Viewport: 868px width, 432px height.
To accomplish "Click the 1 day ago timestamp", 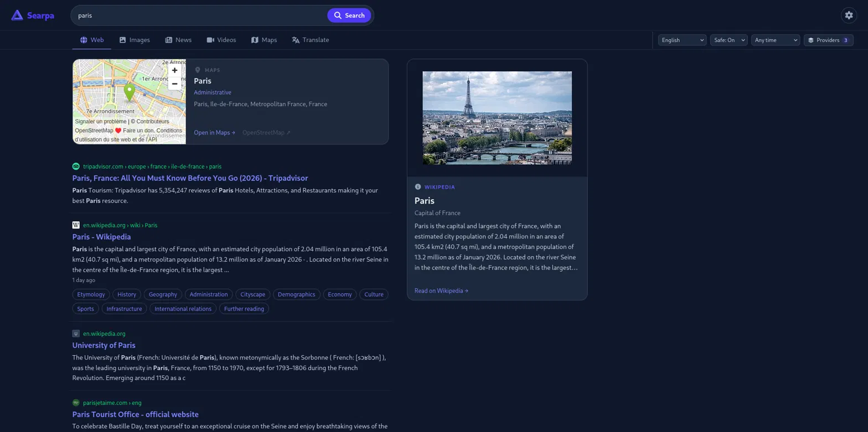I will [x=84, y=280].
